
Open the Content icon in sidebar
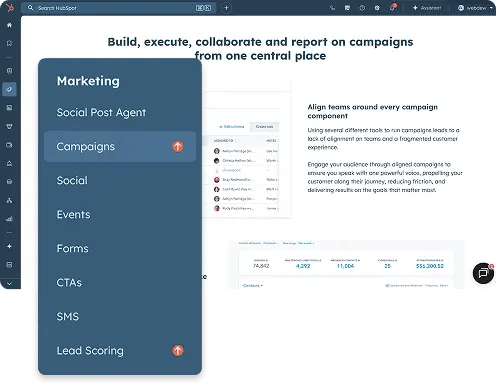pos(9,108)
